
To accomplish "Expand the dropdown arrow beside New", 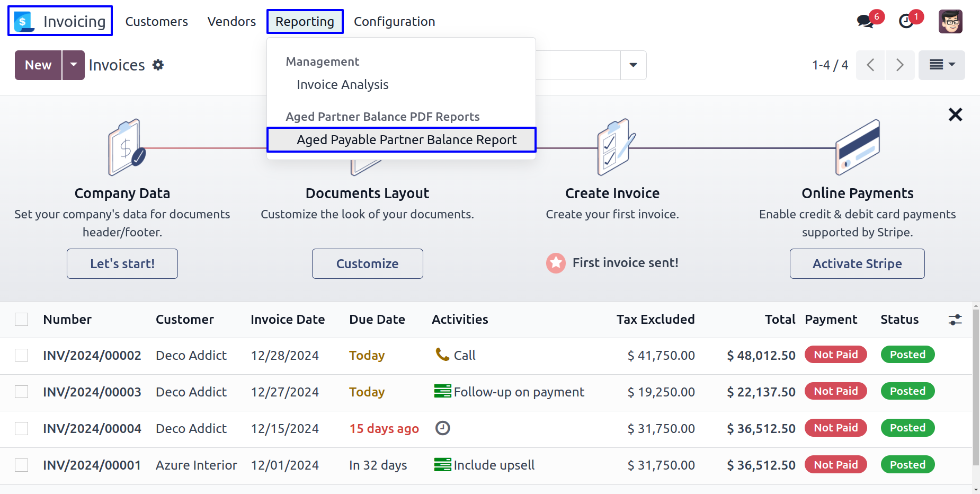I will (x=74, y=65).
